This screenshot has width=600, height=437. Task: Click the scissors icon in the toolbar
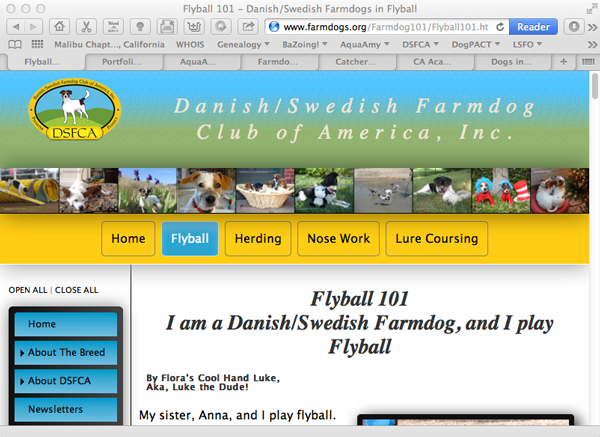[86, 26]
